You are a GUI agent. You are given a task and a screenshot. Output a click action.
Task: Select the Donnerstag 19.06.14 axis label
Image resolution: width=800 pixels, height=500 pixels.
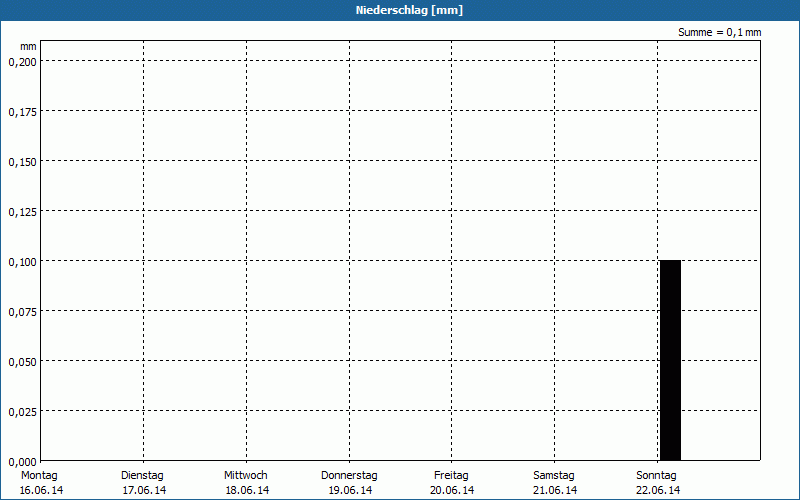(349, 482)
